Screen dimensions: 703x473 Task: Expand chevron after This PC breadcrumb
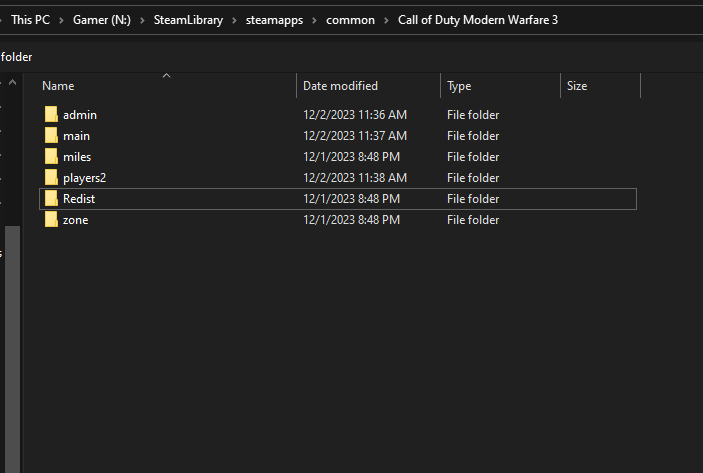[x=61, y=20]
